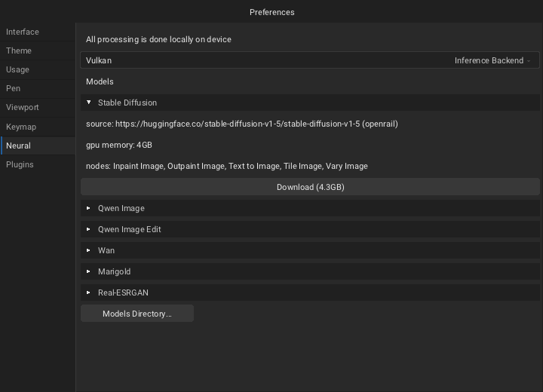Open the Models Directory... button
The width and height of the screenshot is (543, 392).
pyautogui.click(x=137, y=314)
